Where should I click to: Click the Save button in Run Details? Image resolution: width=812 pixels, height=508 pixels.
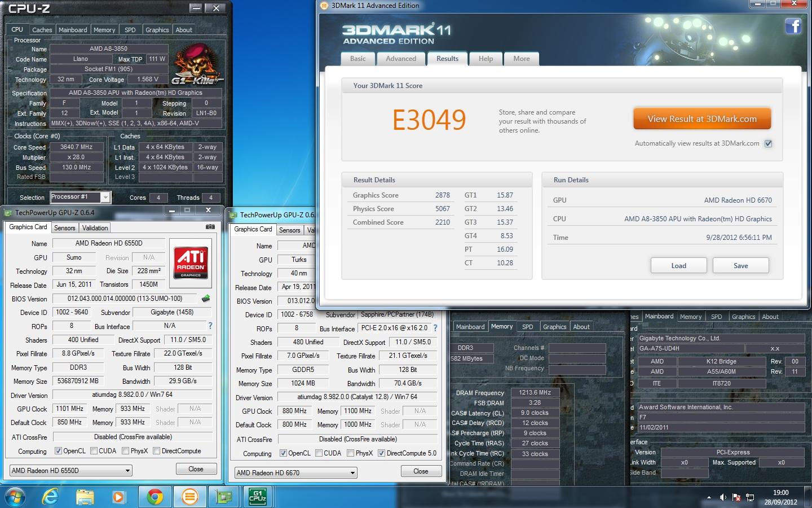[x=740, y=265]
